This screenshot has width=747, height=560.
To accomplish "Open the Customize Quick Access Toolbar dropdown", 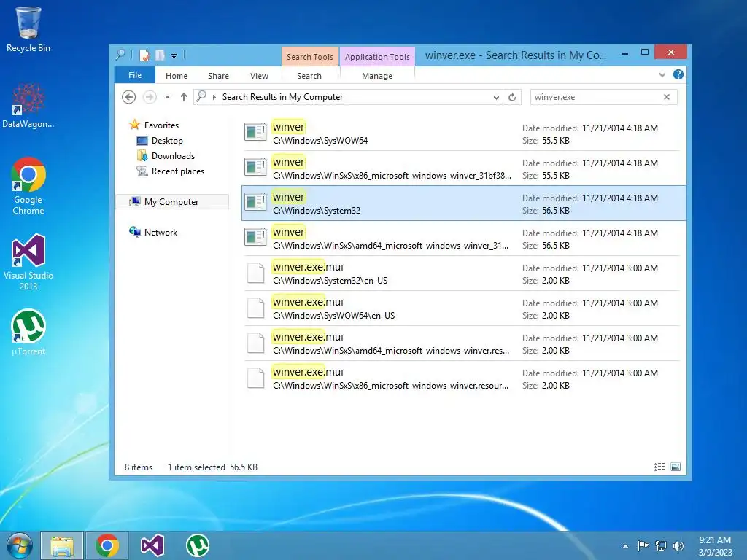I will click(x=174, y=56).
